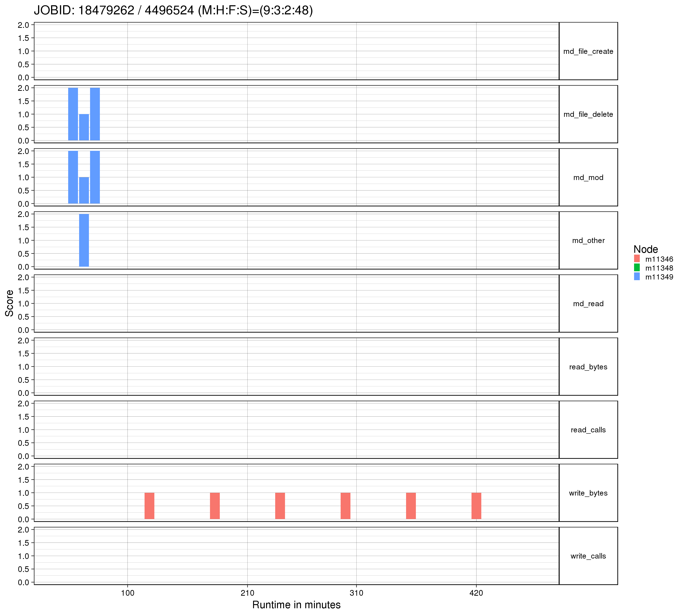Click the 210 x-axis tick label

pyautogui.click(x=247, y=593)
